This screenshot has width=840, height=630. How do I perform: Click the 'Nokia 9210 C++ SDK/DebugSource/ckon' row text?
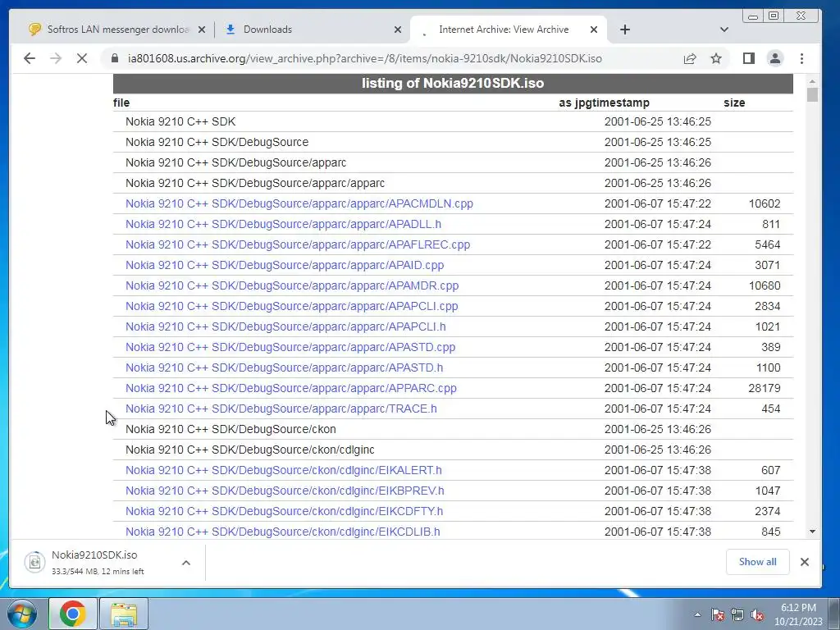[x=231, y=429]
